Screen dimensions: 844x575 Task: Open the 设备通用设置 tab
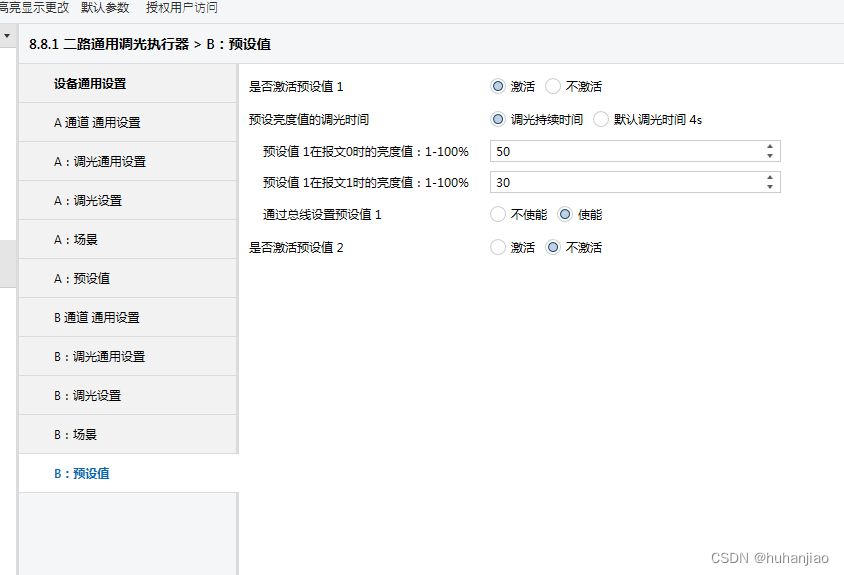click(90, 84)
